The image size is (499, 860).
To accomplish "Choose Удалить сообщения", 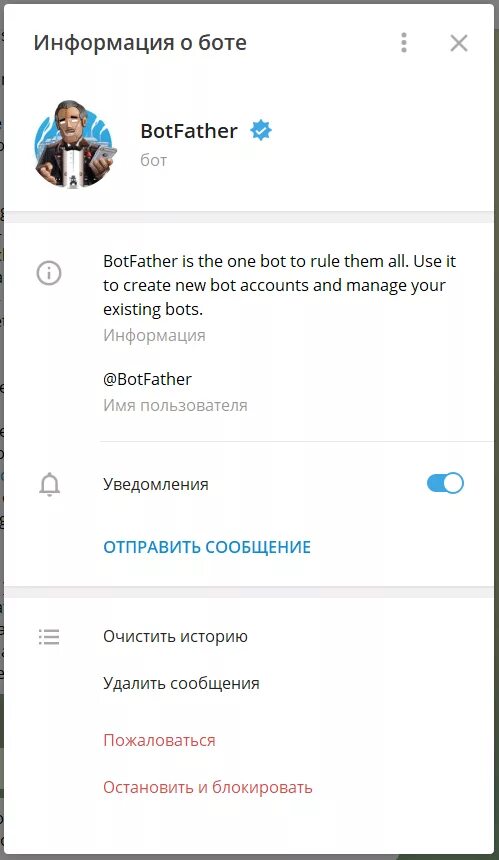I will pos(182,683).
